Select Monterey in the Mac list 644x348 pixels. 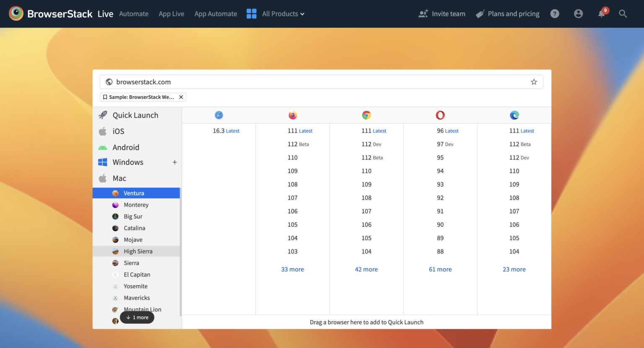[x=136, y=205]
